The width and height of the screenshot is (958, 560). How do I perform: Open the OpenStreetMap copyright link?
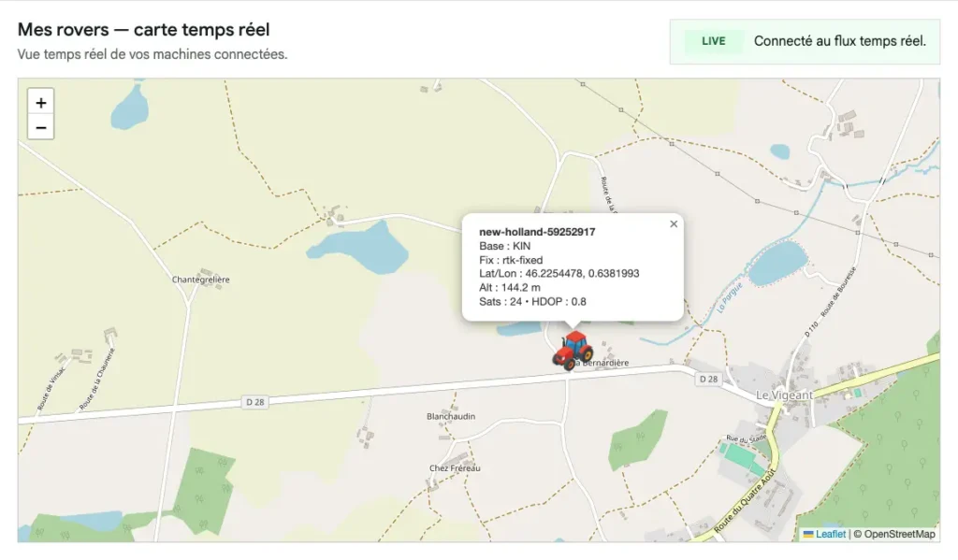click(898, 534)
